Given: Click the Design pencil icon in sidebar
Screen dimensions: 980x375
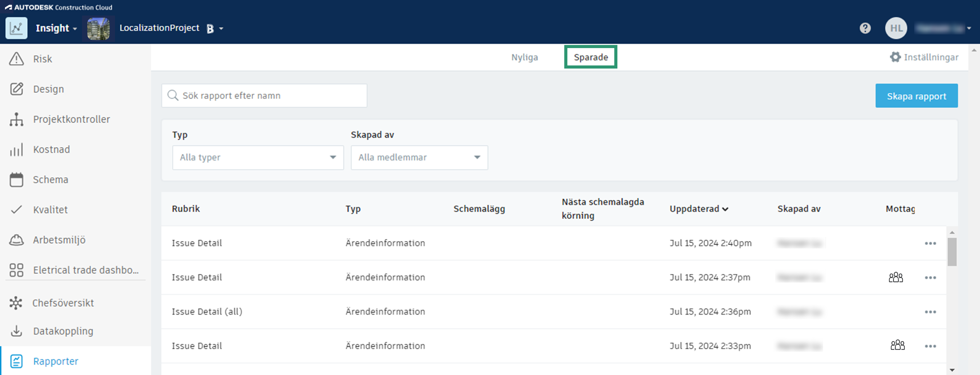Looking at the screenshot, I should 16,89.
